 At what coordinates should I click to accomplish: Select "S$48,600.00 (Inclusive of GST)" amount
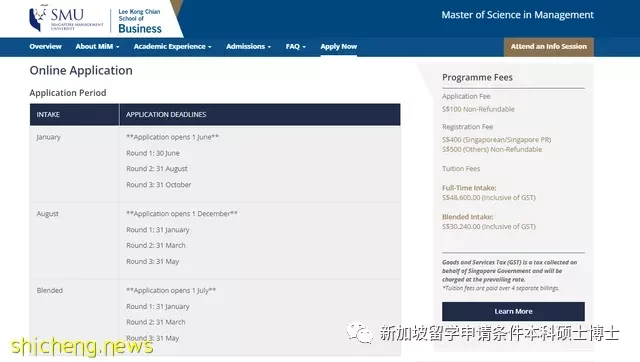point(489,198)
